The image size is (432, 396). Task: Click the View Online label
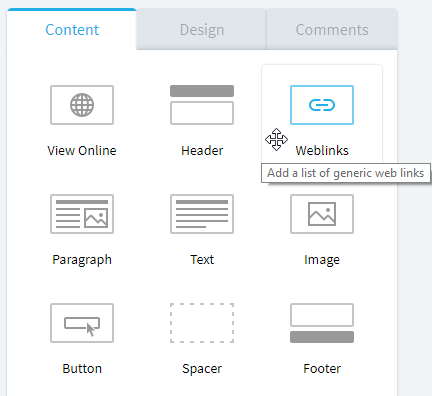click(82, 151)
